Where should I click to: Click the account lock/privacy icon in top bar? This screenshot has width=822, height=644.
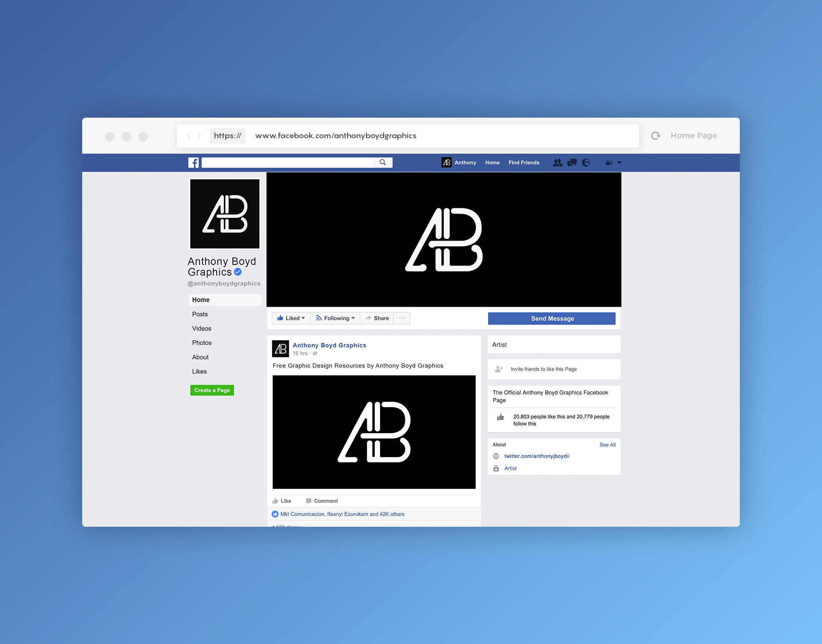tap(607, 162)
